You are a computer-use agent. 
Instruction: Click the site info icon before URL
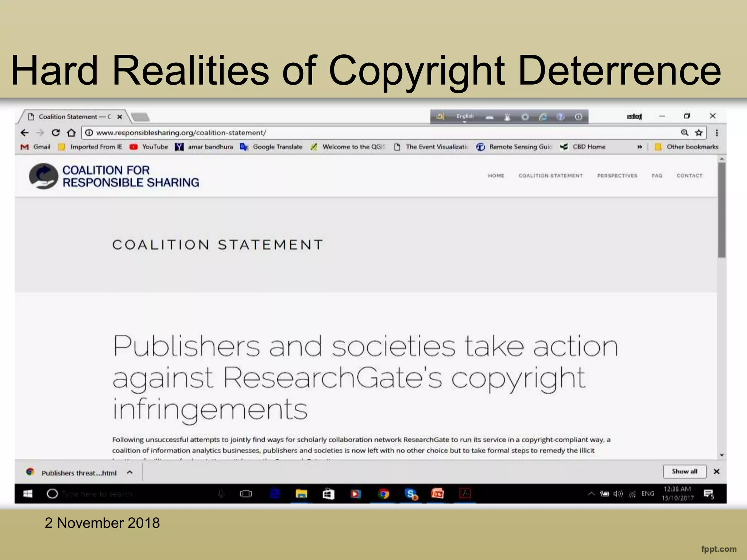[x=89, y=133]
